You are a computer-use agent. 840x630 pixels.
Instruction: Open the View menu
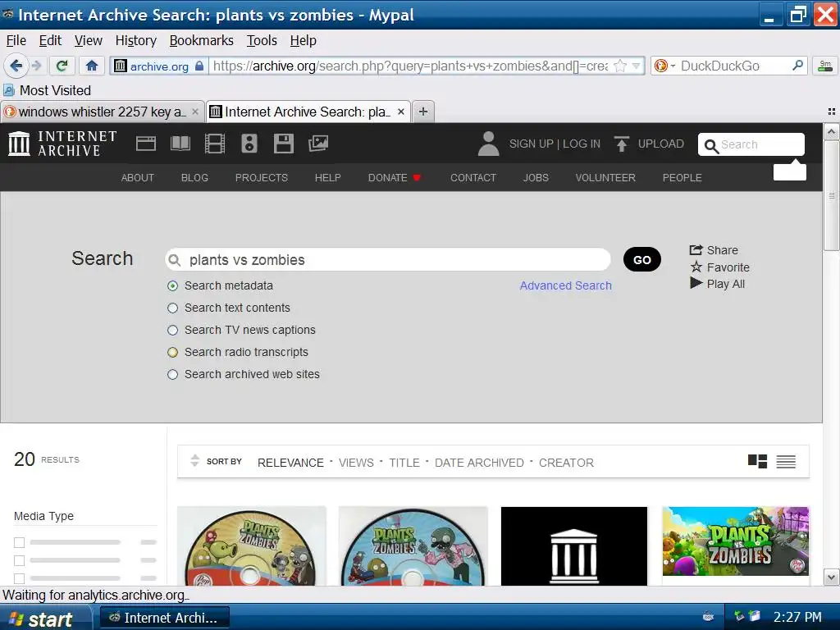click(x=89, y=40)
